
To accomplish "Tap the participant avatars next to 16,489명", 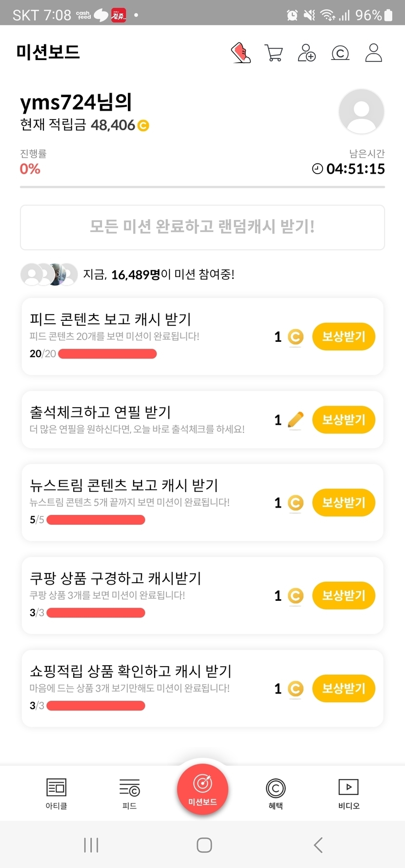I will pos(49,275).
